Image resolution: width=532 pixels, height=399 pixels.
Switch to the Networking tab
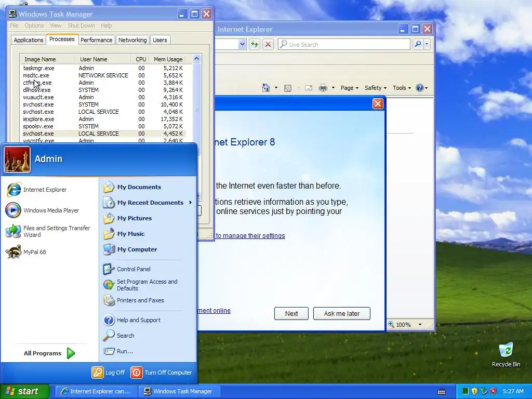pyautogui.click(x=132, y=40)
